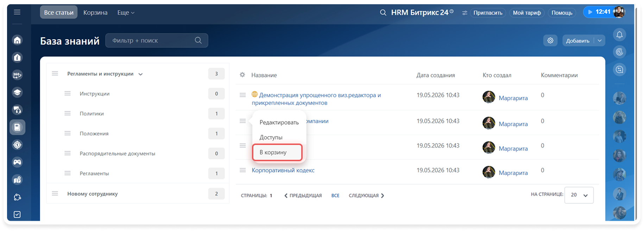The width and height of the screenshot is (644, 231).
Task: Click the Комментарии column header
Action: (x=559, y=75)
